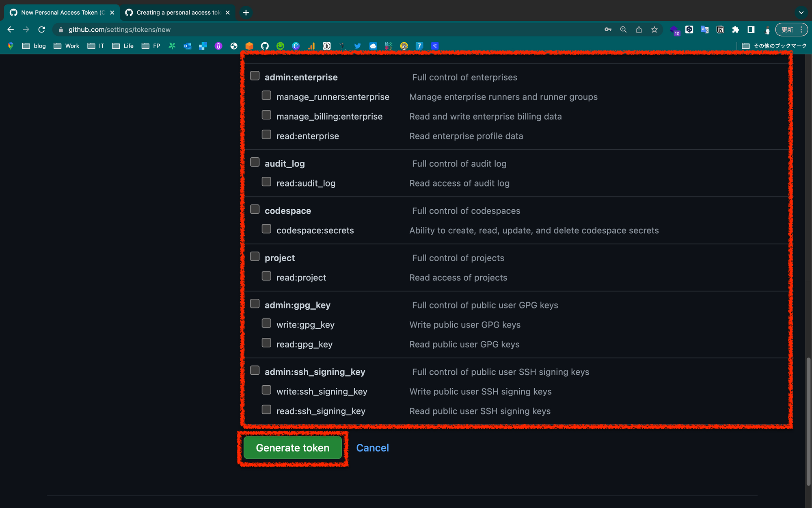Bookmark this page with the star icon
This screenshot has height=508, width=812.
(x=654, y=30)
